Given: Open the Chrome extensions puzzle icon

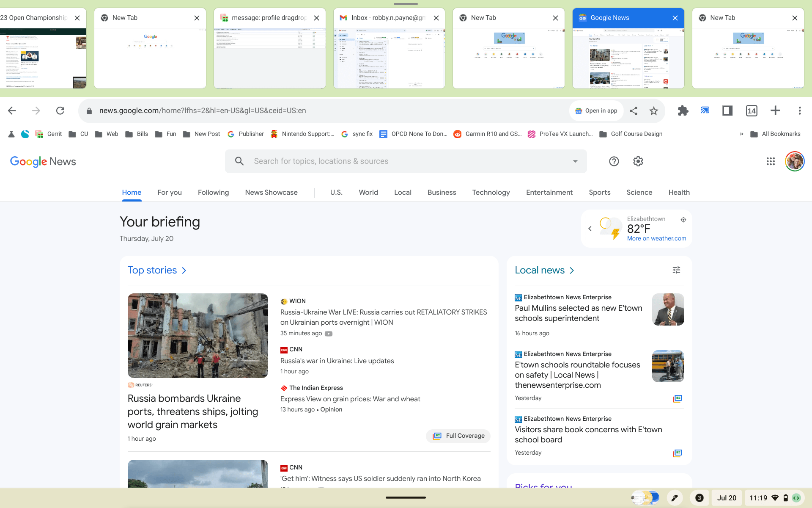Looking at the screenshot, I should coord(683,111).
